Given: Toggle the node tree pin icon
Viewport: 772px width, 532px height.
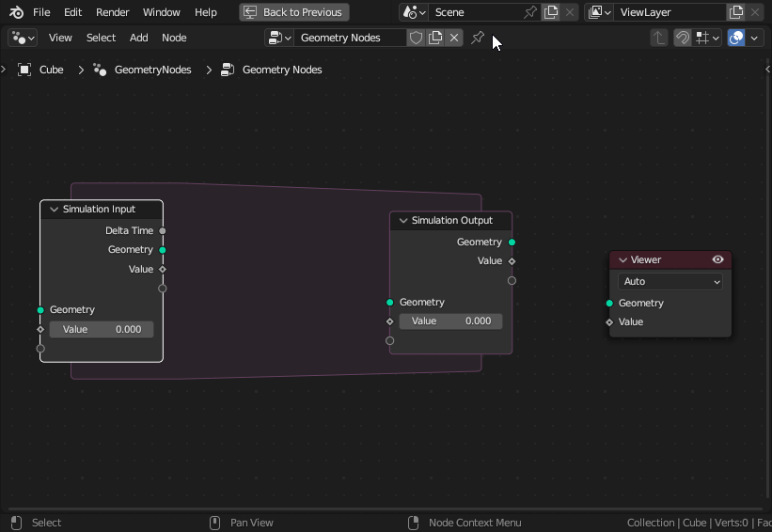Looking at the screenshot, I should point(478,38).
